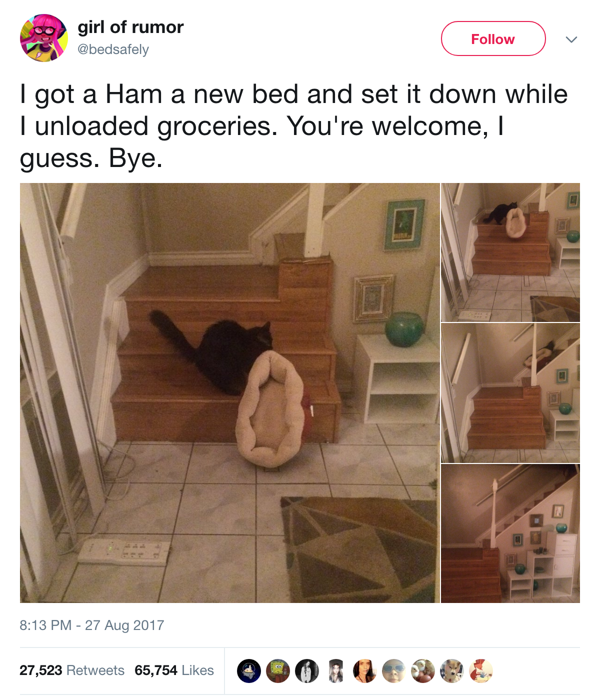This screenshot has height=700, width=598.
Task: Open the large photo of cat on stairs
Action: [230, 393]
